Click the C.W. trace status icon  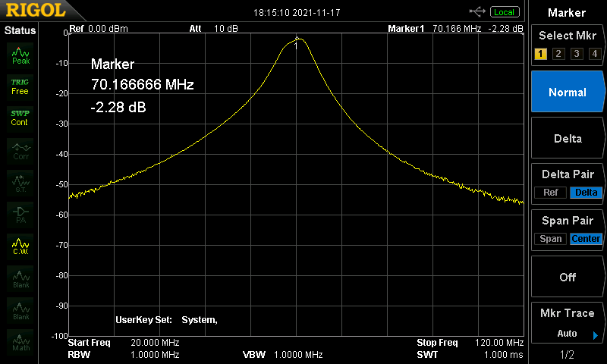coord(20,246)
